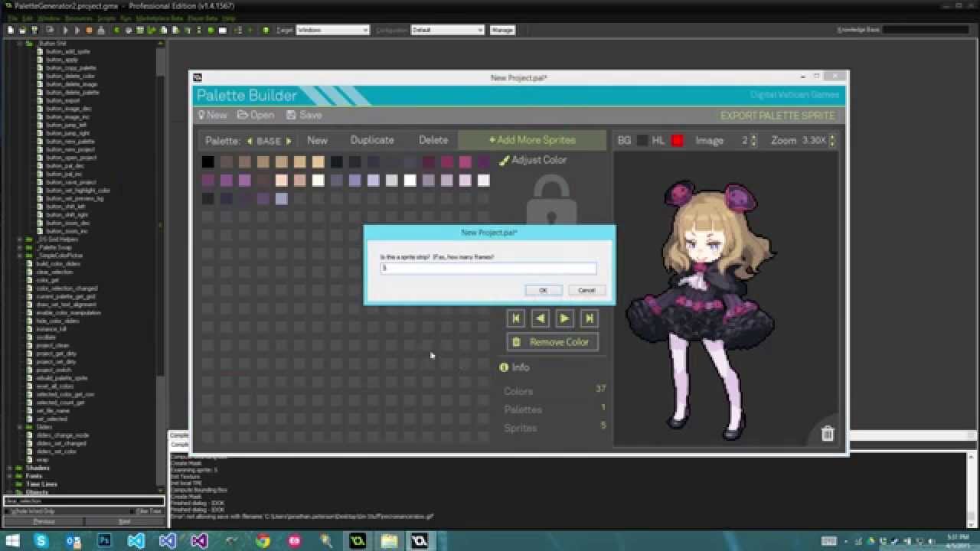The width and height of the screenshot is (980, 551).
Task: Open the Resources menu
Action: tap(78, 18)
